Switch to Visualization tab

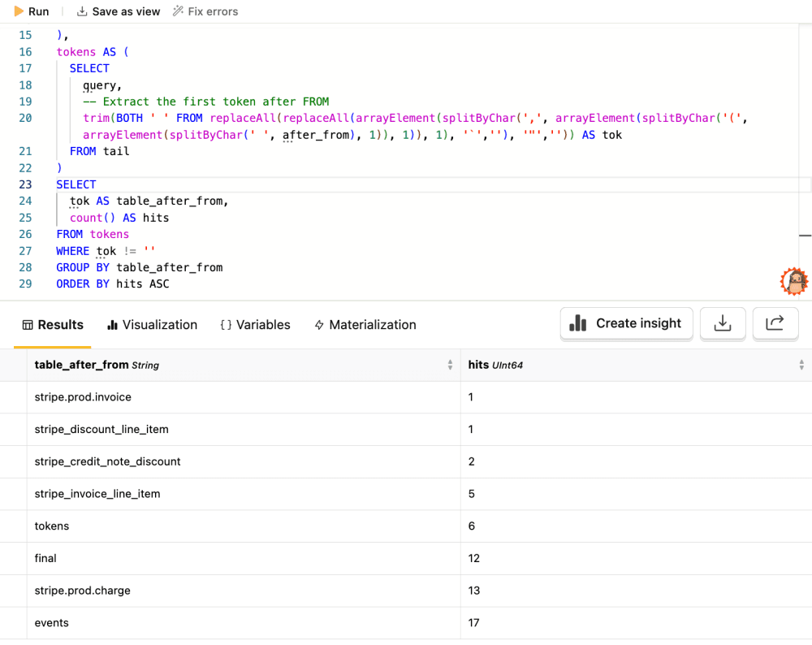tap(153, 325)
